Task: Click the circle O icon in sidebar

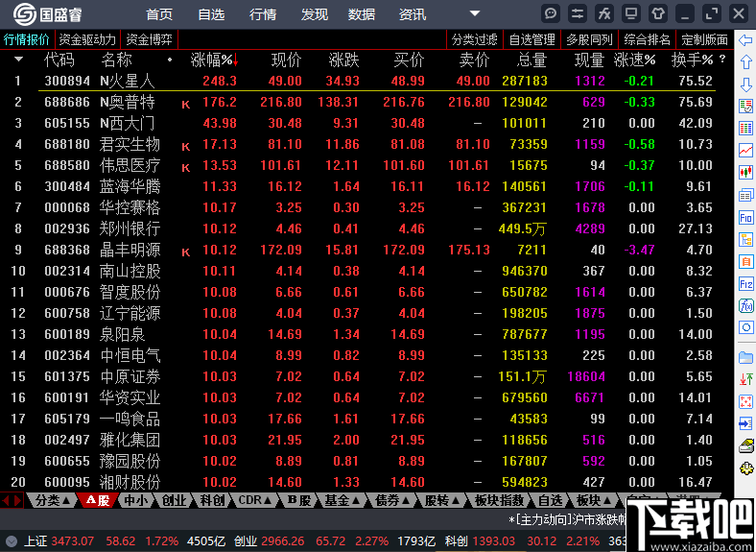Action: [x=745, y=327]
